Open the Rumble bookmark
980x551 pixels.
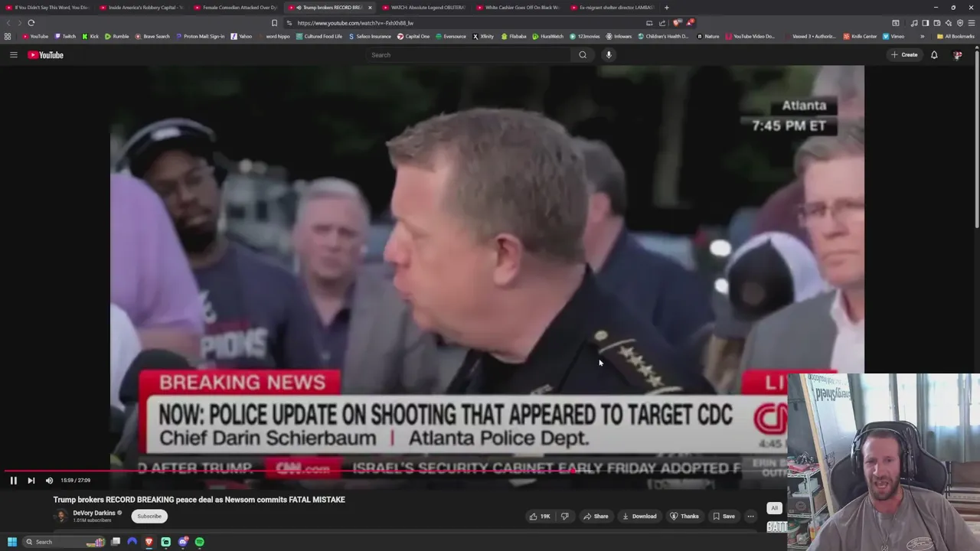pos(117,36)
